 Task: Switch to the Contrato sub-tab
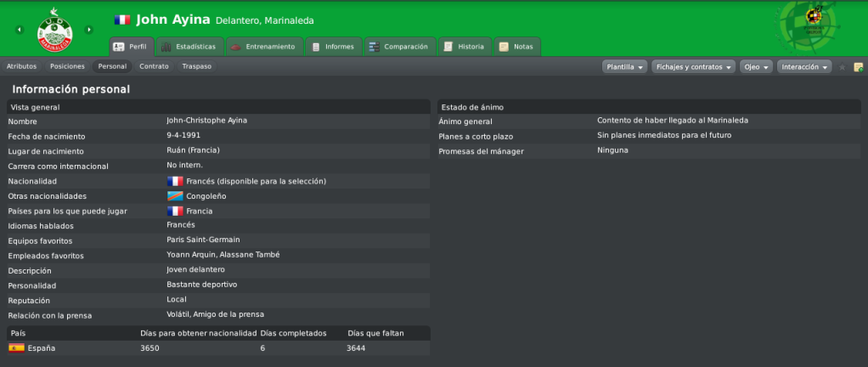coord(154,66)
